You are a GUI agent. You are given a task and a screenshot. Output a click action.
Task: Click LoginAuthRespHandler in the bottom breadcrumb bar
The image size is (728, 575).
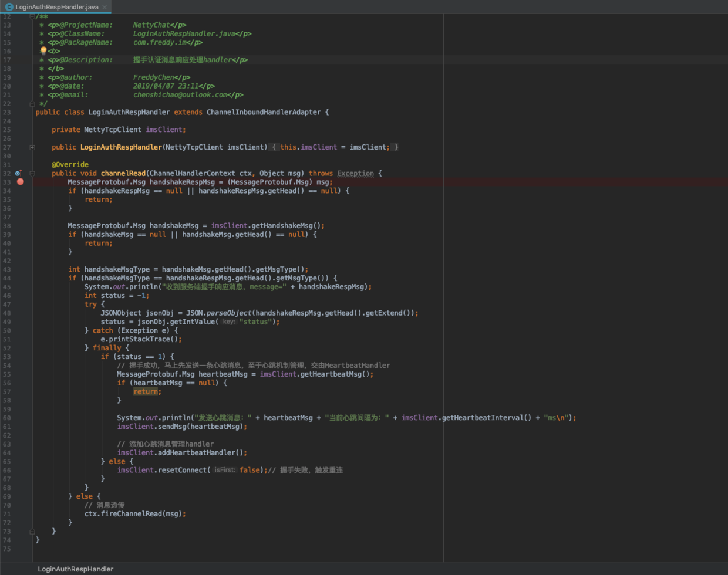point(75,569)
